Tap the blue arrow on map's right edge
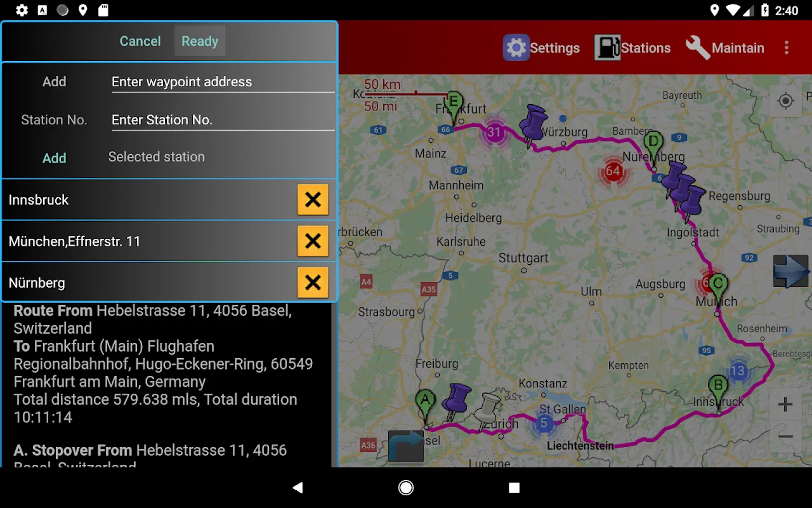 click(790, 271)
